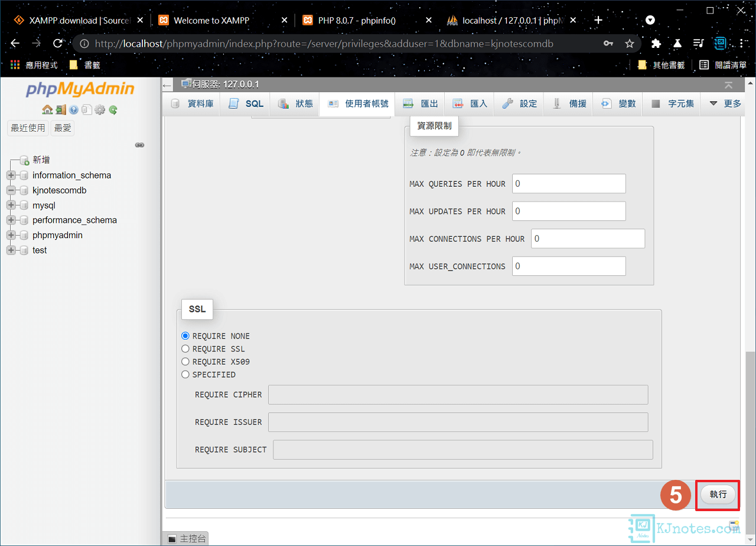The height and width of the screenshot is (546, 756).
Task: Switch to the Welcome to XAMPP tab
Action: pyautogui.click(x=223, y=20)
